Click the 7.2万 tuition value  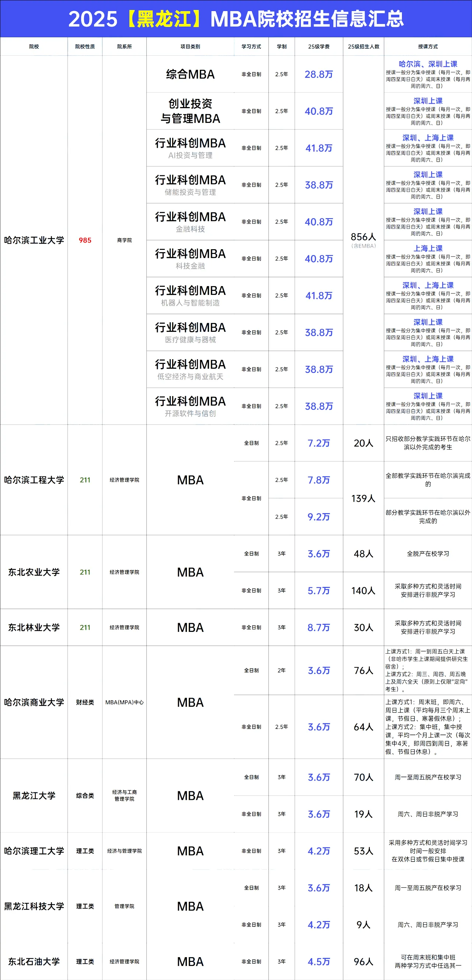(x=319, y=443)
